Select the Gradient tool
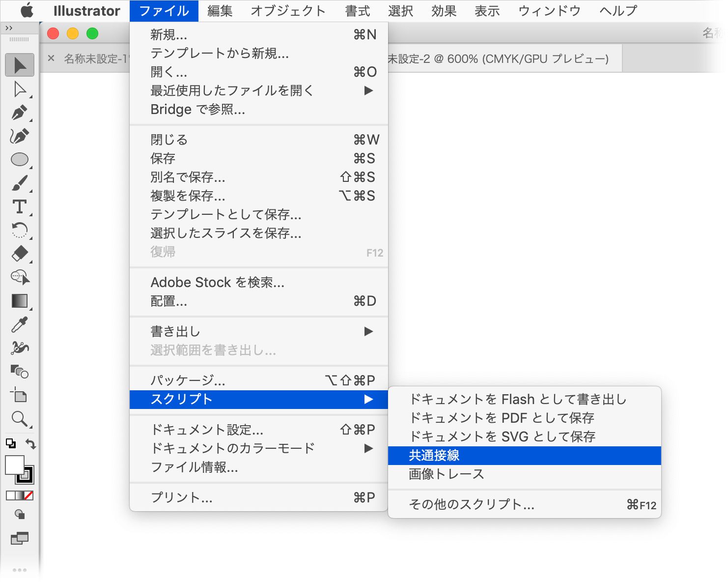This screenshot has height=582, width=728. 20,301
